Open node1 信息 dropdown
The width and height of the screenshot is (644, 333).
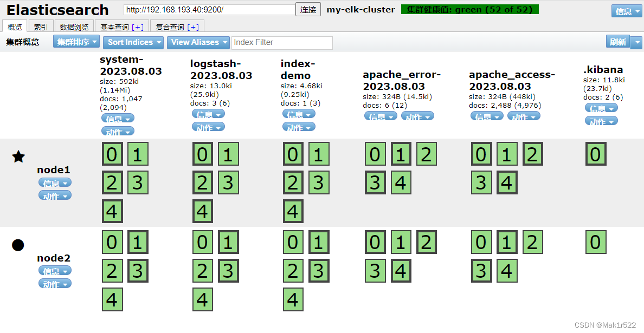click(x=55, y=182)
